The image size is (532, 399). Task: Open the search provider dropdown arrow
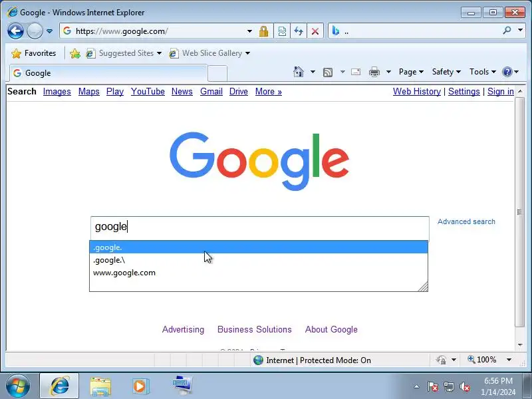click(x=520, y=30)
